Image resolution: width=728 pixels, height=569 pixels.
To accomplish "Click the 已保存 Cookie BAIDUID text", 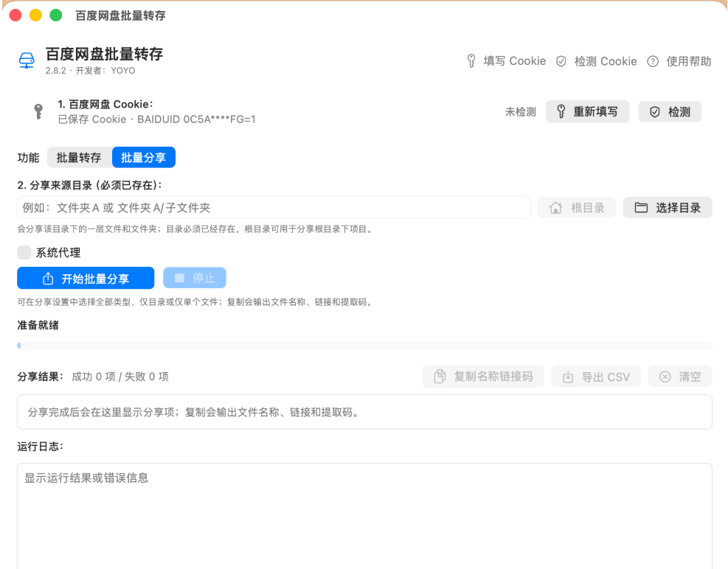I will click(157, 119).
